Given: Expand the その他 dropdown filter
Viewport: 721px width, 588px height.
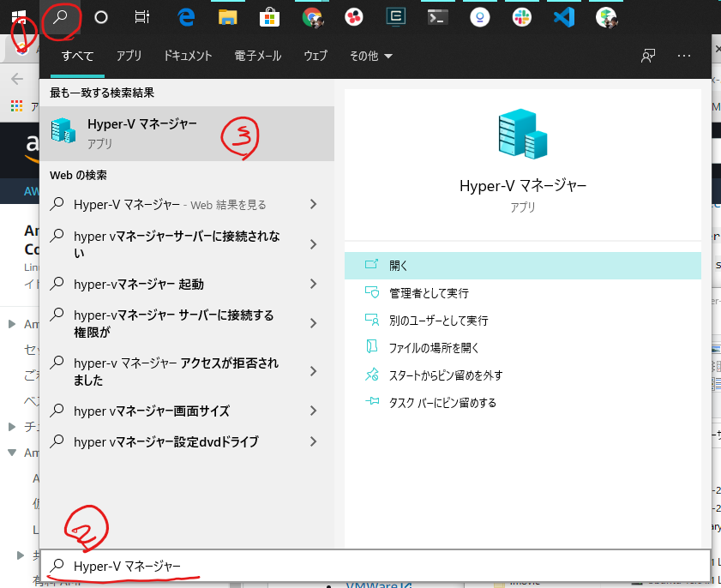Looking at the screenshot, I should pyautogui.click(x=370, y=56).
